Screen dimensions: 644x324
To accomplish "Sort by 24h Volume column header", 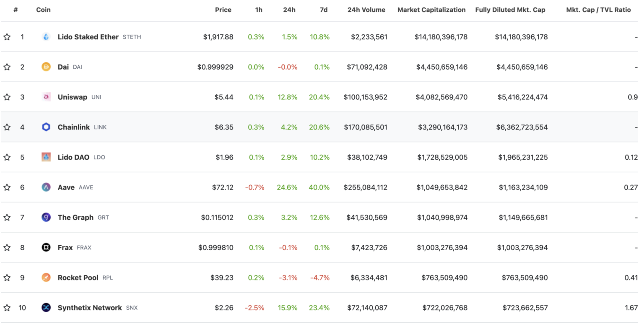I will [366, 10].
